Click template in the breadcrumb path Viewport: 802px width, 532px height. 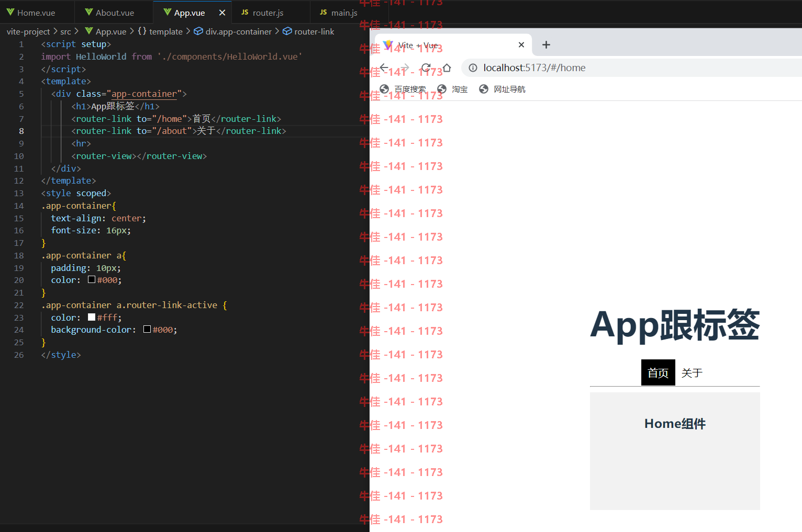(x=166, y=31)
